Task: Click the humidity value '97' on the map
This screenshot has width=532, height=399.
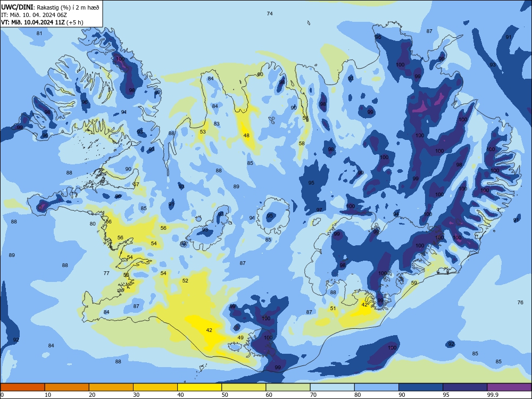Action: point(319,210)
